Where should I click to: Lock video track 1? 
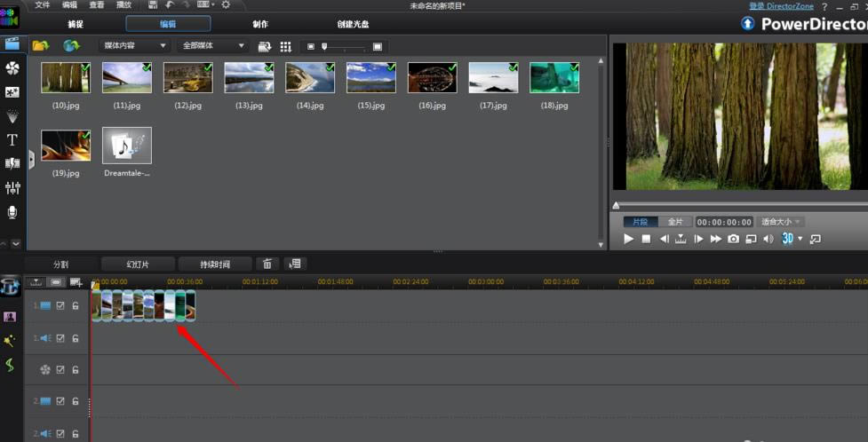(76, 305)
